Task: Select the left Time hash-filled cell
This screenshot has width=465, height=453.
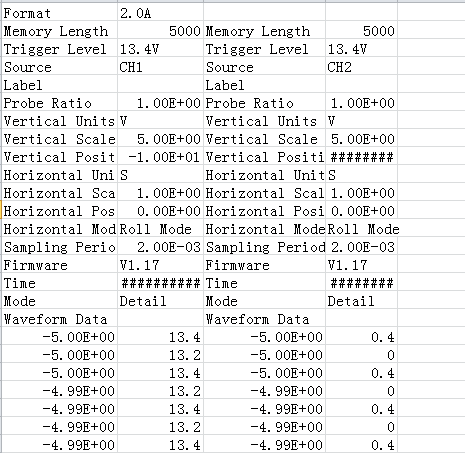Action: [x=160, y=283]
